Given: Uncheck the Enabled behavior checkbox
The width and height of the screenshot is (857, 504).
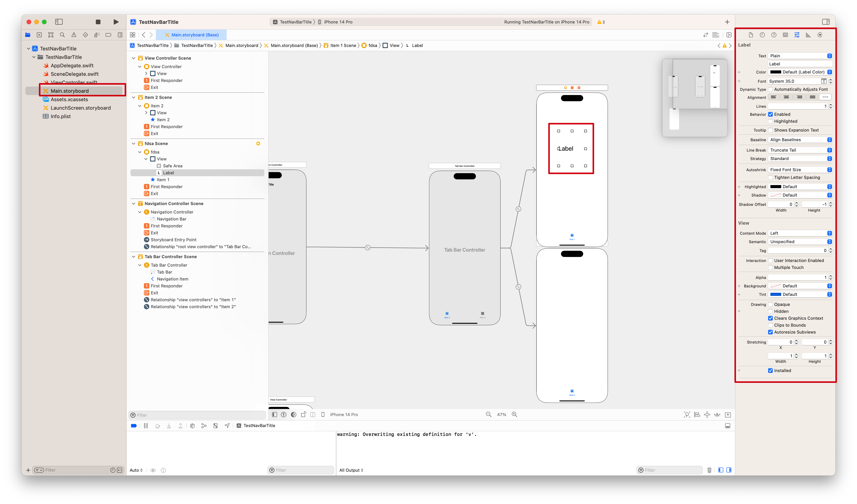Looking at the screenshot, I should coord(770,114).
